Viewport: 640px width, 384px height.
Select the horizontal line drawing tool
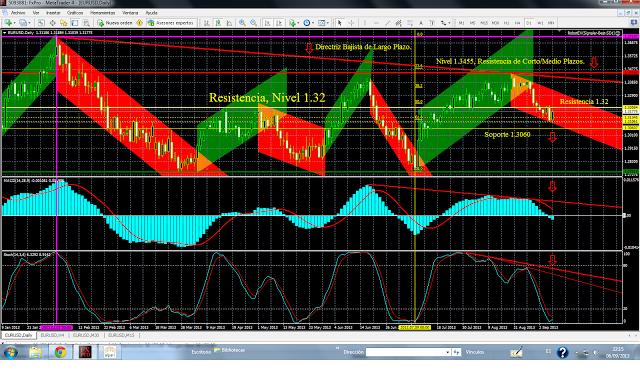(x=376, y=23)
